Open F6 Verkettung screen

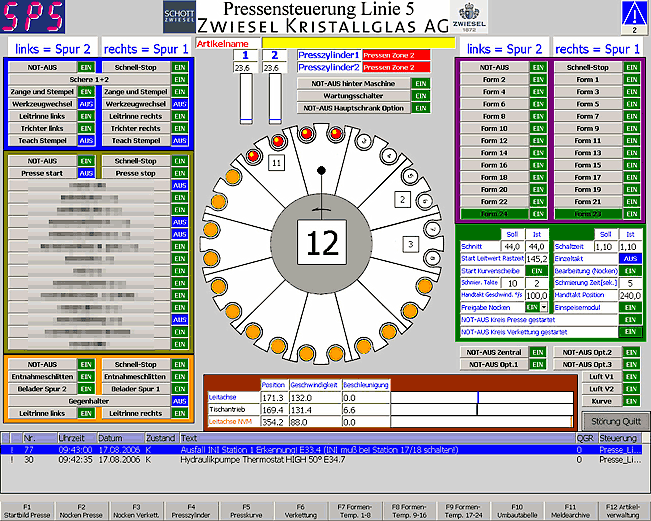coord(301,511)
